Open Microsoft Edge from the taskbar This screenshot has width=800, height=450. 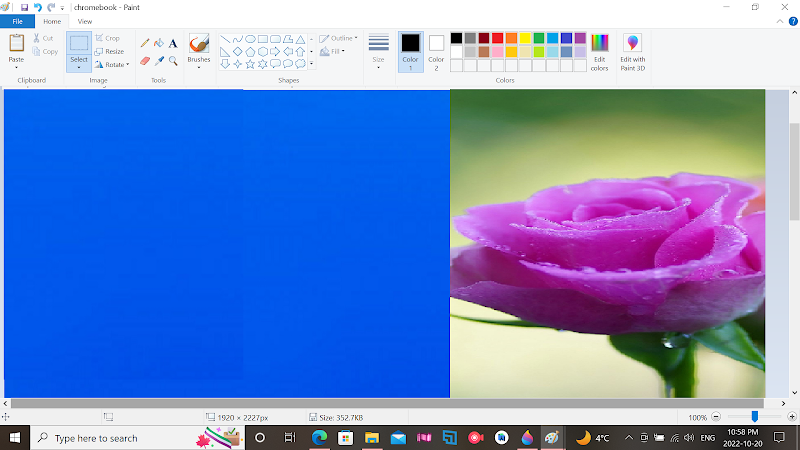tap(320, 438)
